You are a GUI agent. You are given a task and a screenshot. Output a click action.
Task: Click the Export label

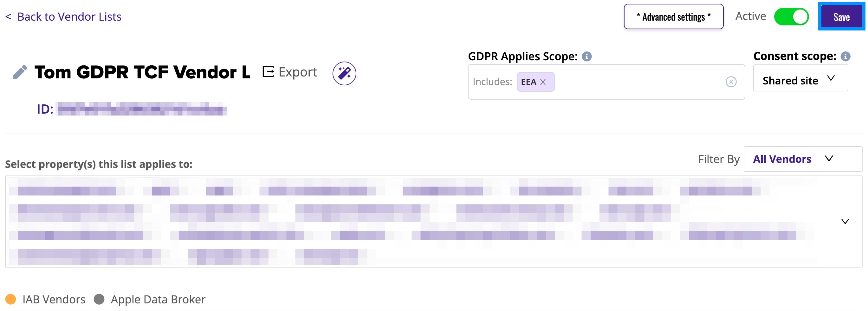[x=298, y=72]
